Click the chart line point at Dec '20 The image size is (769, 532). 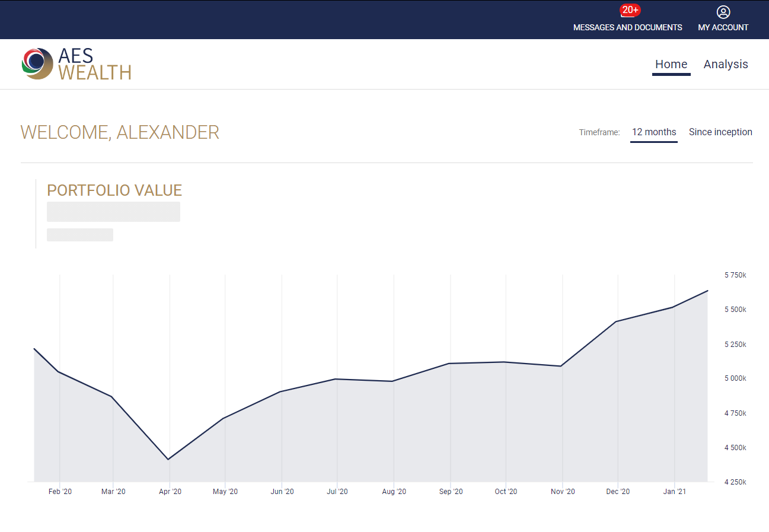coord(618,321)
